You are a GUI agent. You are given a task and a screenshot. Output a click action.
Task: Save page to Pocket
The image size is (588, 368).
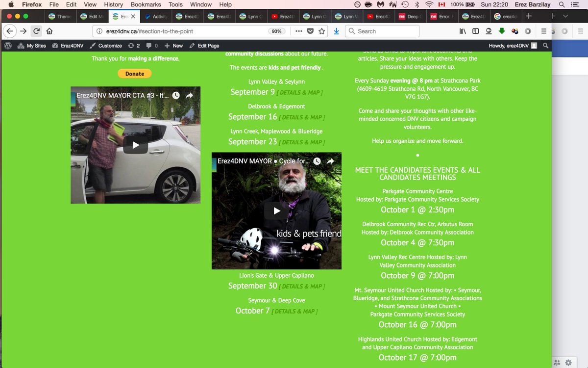coord(310,31)
